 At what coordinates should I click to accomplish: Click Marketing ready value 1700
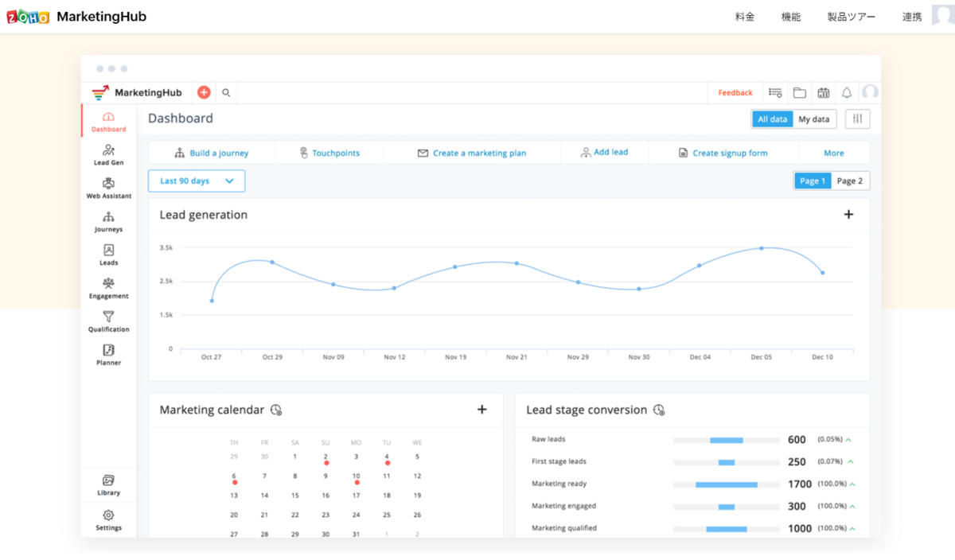point(800,484)
